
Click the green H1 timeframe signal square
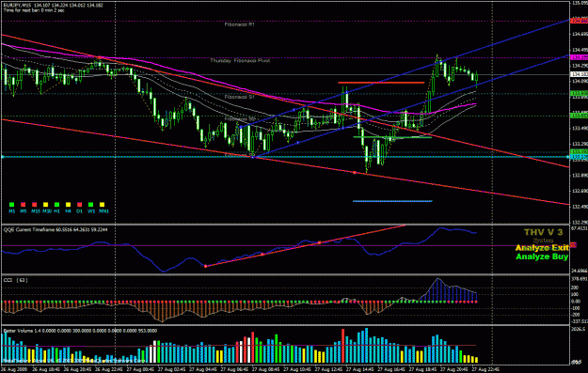[x=56, y=205]
